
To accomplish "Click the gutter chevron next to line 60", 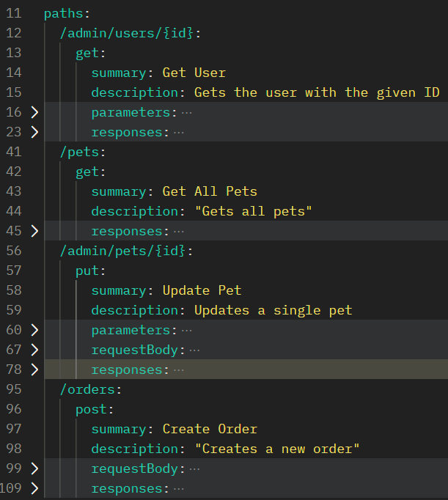I will coord(34,330).
